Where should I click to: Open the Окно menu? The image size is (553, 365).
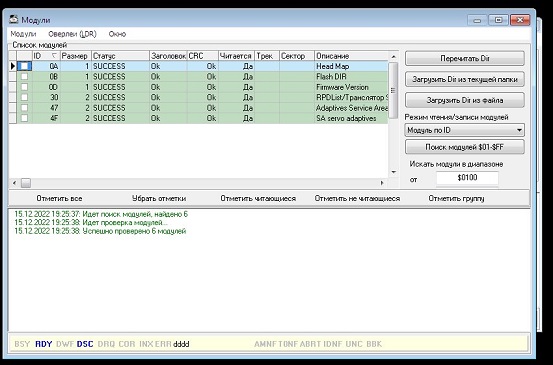point(117,34)
